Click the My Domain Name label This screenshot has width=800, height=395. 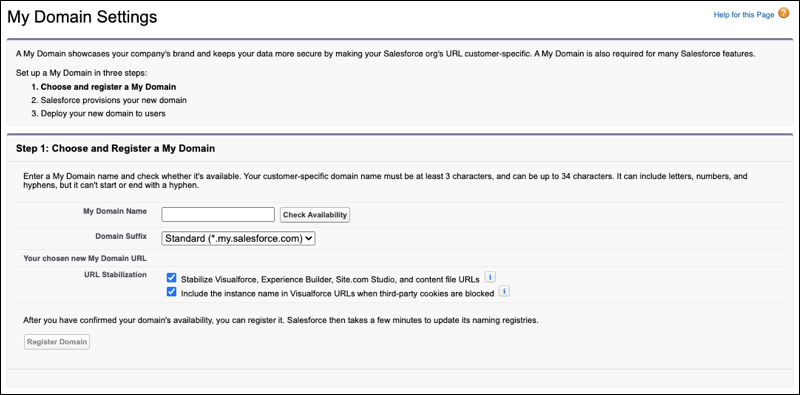(115, 211)
